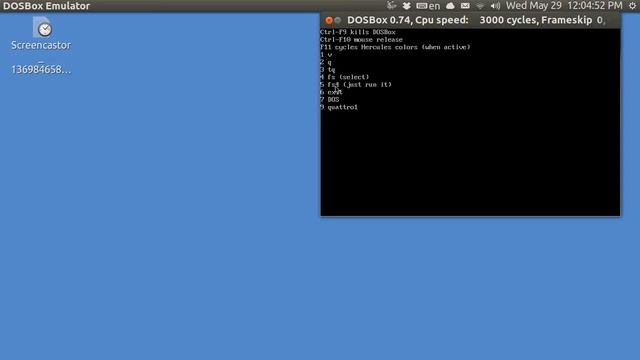Click the leftmost top panel indicator icon
This screenshot has height=360, width=640.
coord(391,6)
